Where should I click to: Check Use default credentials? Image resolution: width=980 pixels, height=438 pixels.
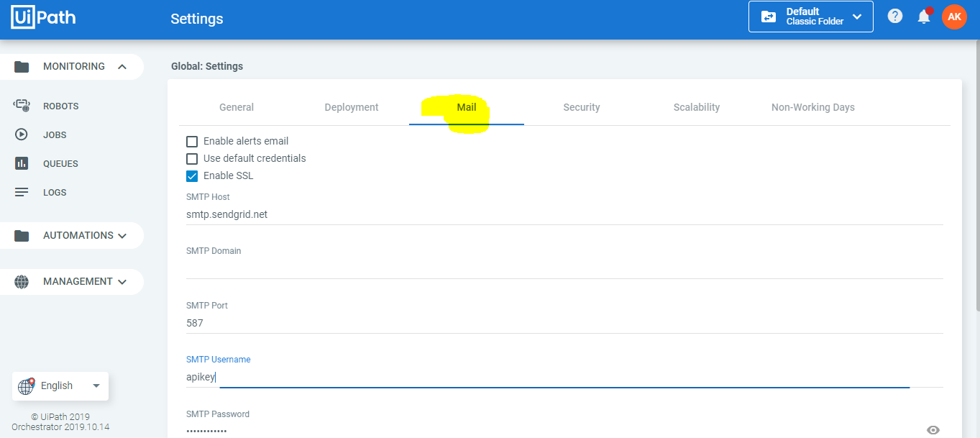point(192,158)
